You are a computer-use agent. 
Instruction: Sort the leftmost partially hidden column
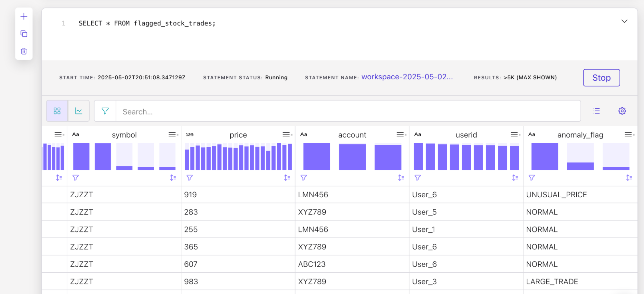(59, 178)
